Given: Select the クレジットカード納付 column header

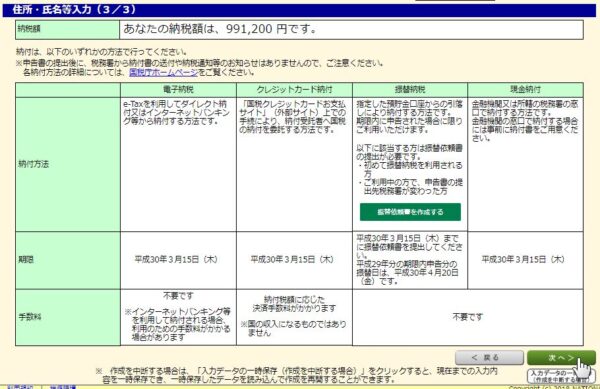Looking at the screenshot, I should (294, 90).
